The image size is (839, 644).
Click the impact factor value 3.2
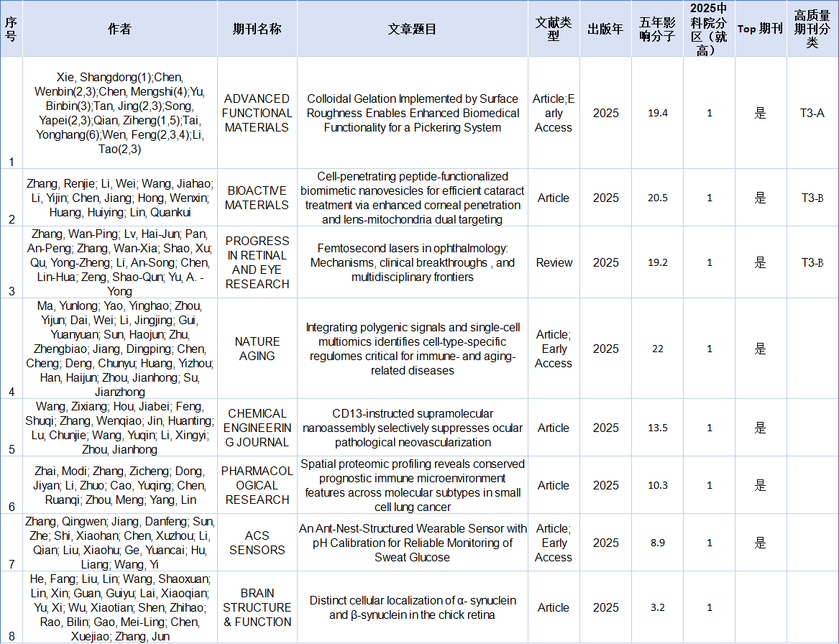[x=657, y=607]
